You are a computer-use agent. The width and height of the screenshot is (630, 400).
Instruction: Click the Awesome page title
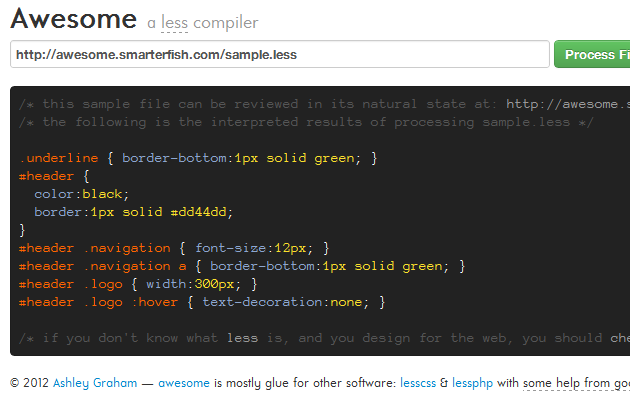tap(73, 19)
